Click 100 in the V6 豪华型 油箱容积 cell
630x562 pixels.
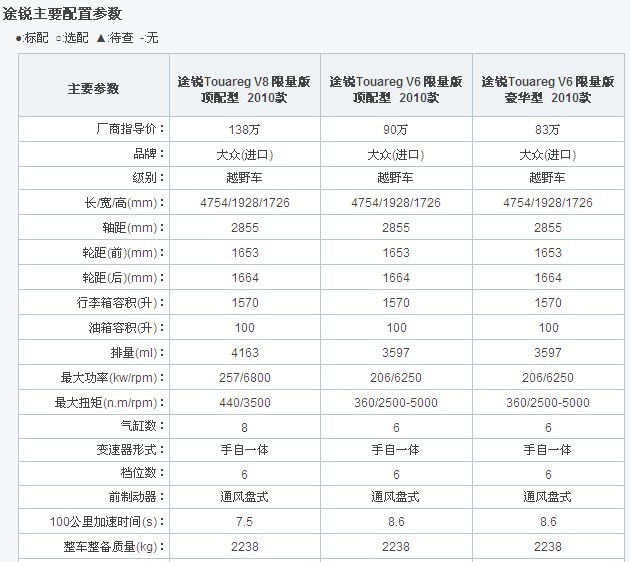548,328
